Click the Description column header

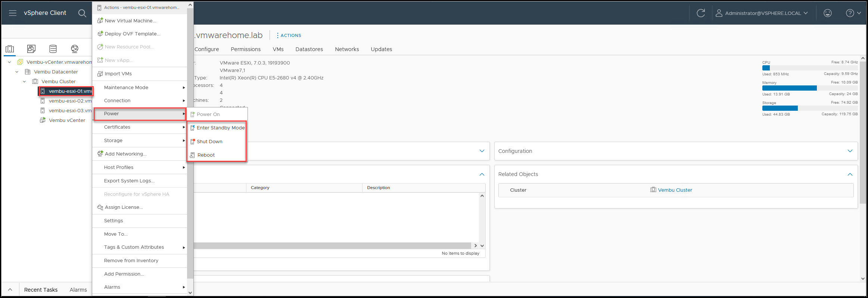424,188
